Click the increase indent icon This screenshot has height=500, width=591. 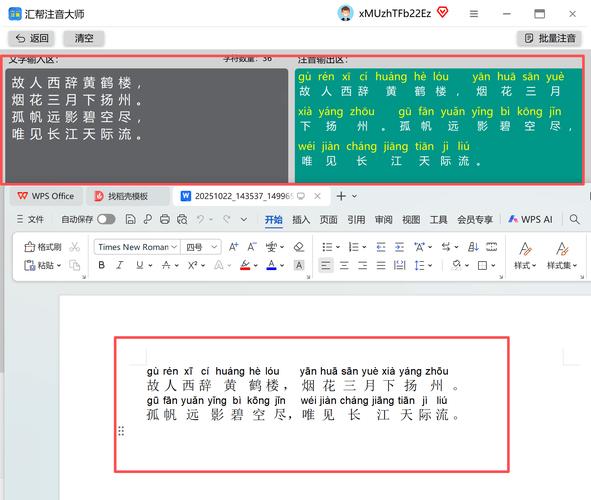pos(400,247)
